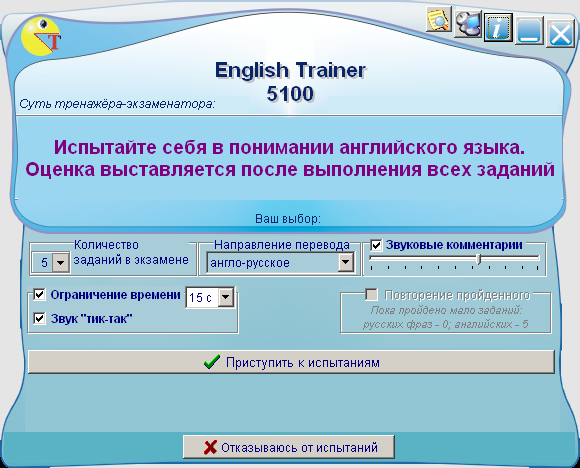Open the computer monitor settings icon
Screen dimensions: 580x468
tap(468, 24)
